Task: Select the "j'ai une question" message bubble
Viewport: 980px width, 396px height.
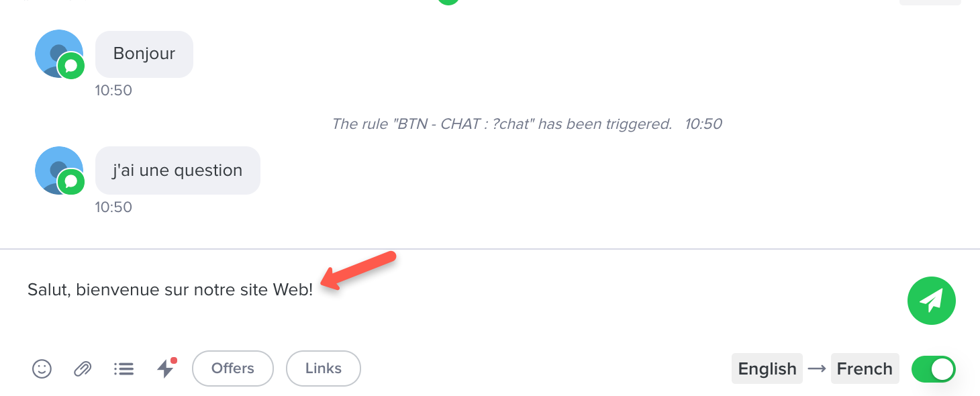Action: coord(178,170)
